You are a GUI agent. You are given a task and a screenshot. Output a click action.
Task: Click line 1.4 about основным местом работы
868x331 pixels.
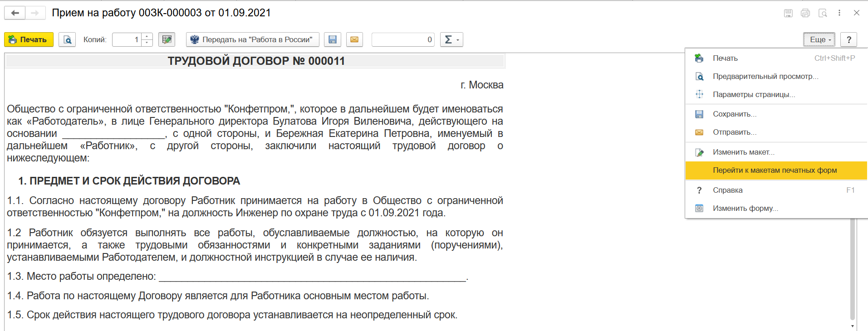pyautogui.click(x=218, y=296)
